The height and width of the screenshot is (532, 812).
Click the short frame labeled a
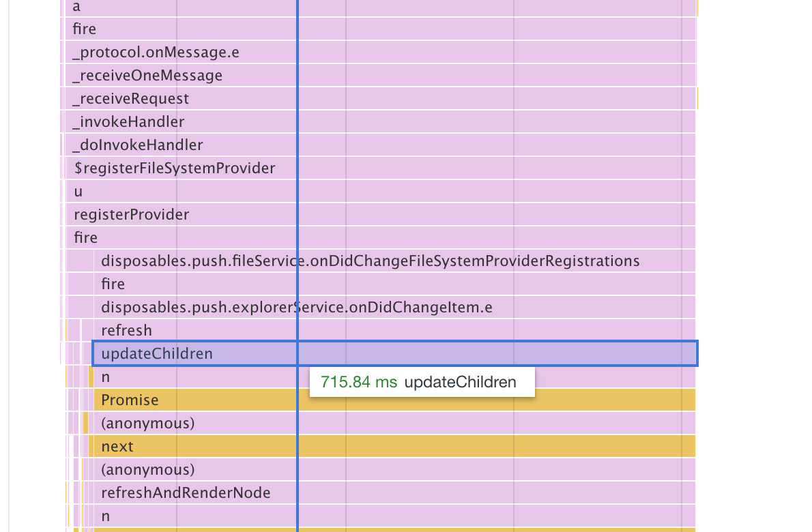[x=75, y=8]
